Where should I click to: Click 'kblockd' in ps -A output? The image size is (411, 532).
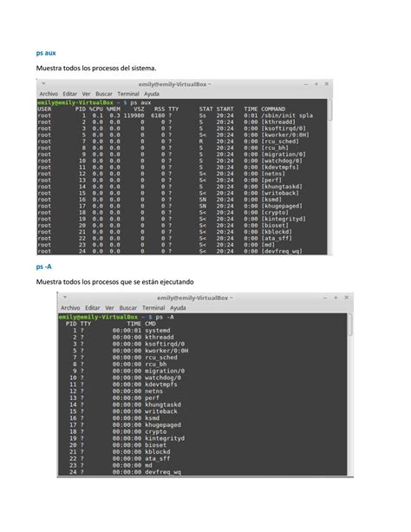coord(158,451)
